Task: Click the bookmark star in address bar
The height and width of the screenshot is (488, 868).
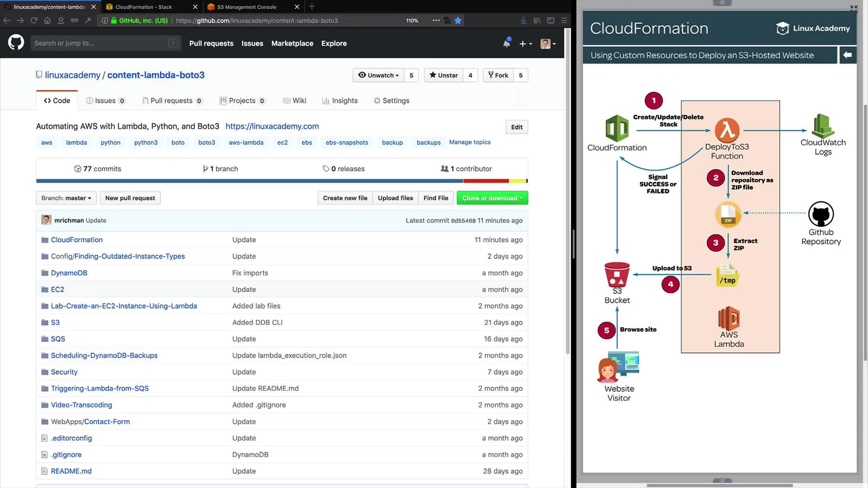Action: (x=458, y=20)
